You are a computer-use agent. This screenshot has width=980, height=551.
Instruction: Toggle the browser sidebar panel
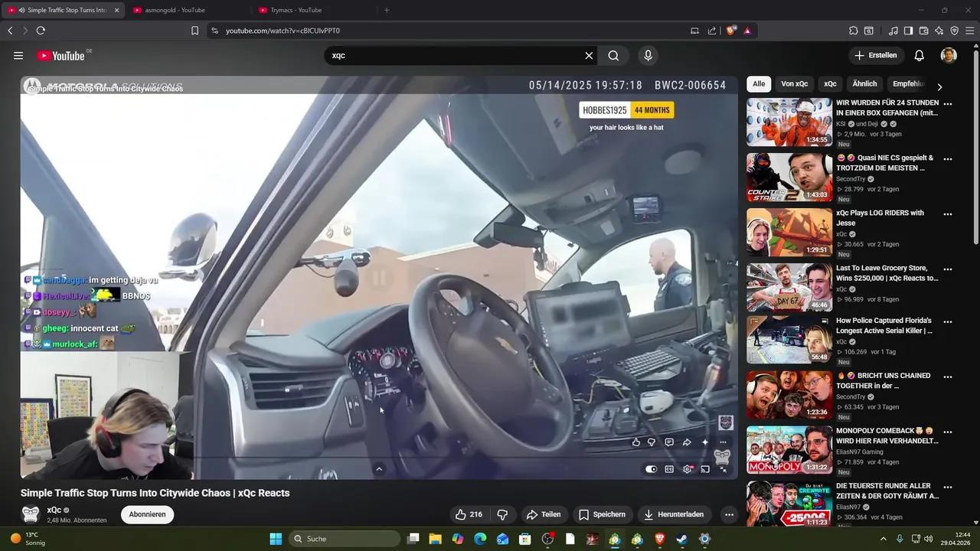tap(908, 31)
